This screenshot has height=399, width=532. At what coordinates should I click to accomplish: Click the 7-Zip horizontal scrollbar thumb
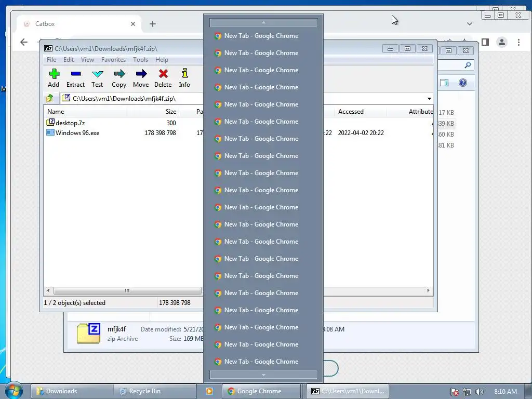(x=127, y=291)
